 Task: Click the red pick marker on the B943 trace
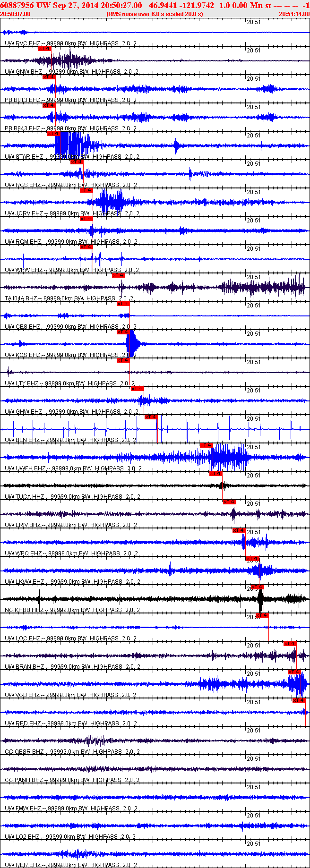49,105
